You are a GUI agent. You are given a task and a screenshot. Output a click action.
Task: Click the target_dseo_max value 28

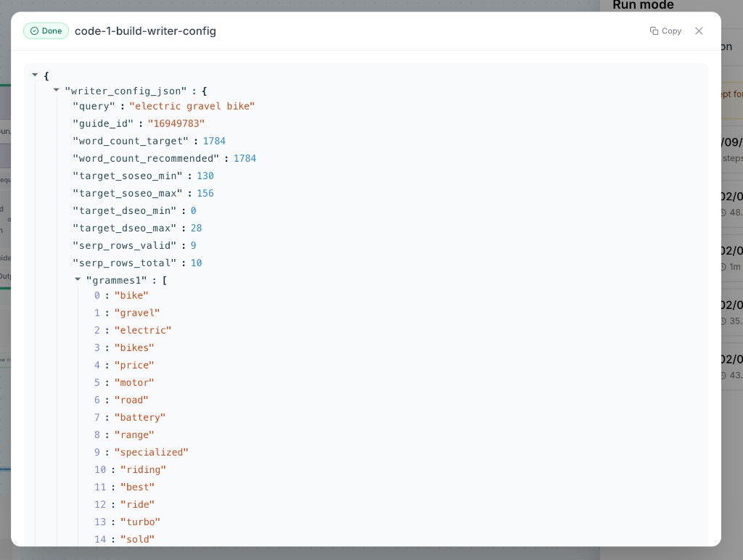196,228
